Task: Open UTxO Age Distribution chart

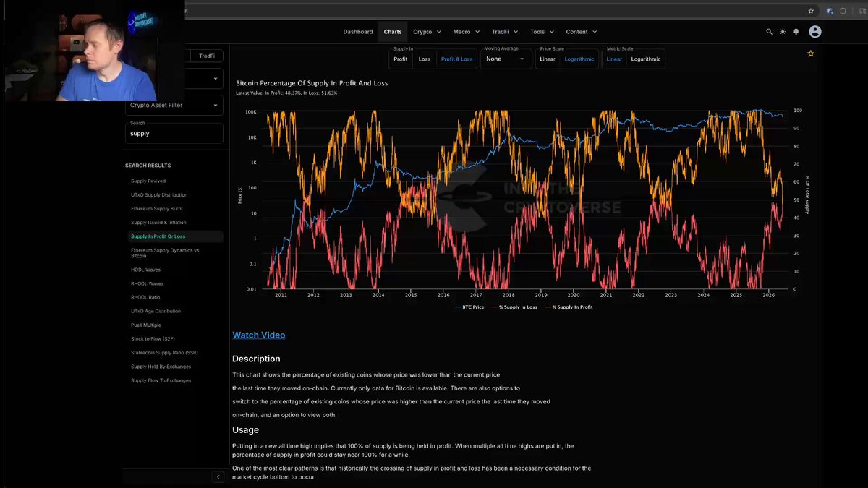Action: (x=156, y=311)
